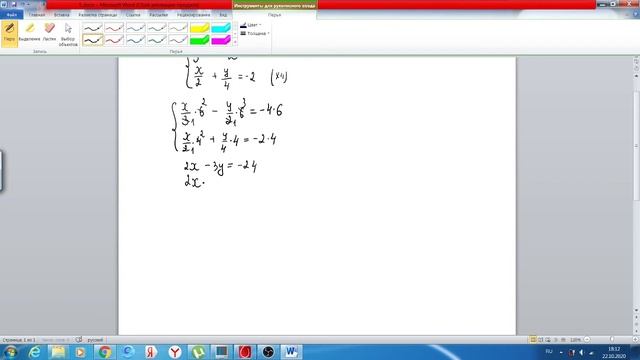Change language русский in status bar
Image resolution: width=640 pixels, height=360 pixels.
[x=95, y=340]
